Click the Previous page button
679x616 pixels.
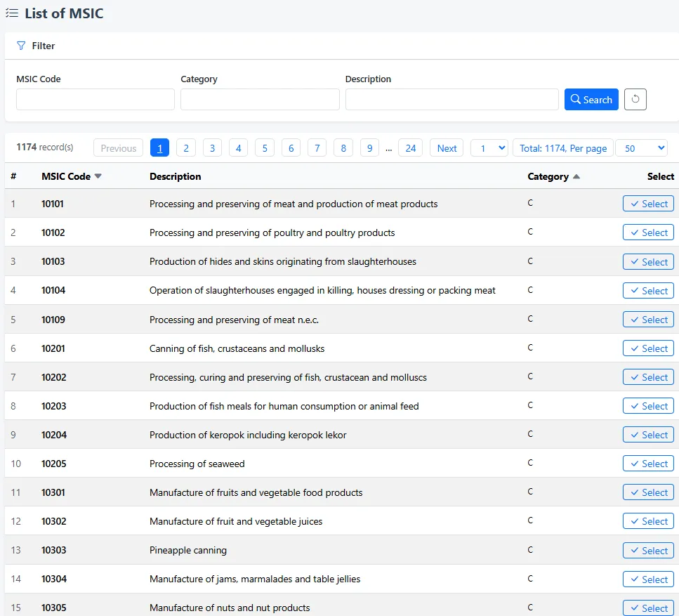point(118,148)
